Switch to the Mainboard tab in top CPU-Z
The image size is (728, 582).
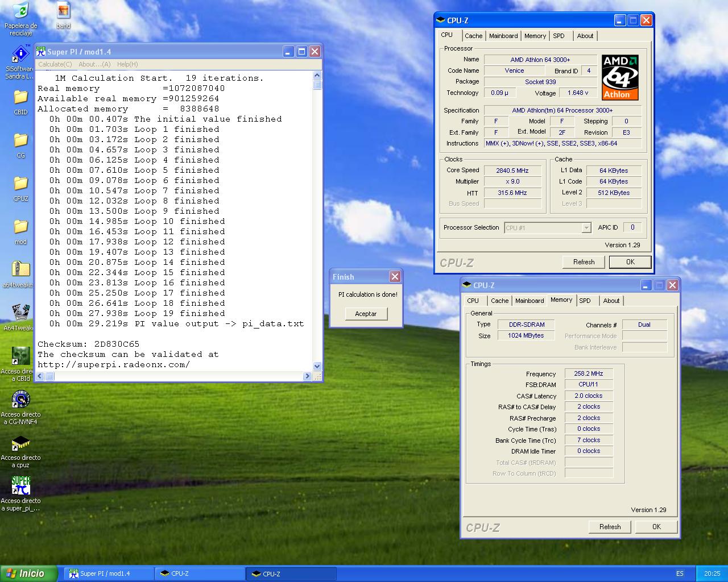tap(503, 36)
